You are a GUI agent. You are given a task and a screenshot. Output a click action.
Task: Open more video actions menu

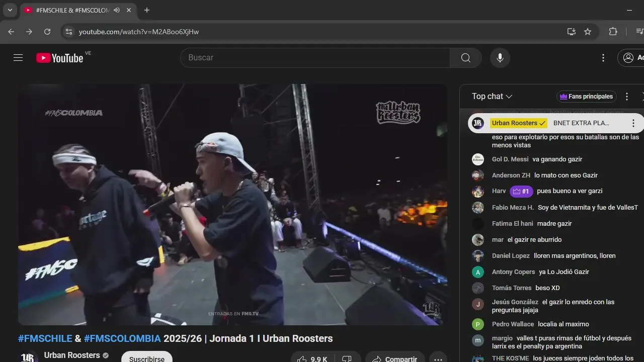pyautogui.click(x=438, y=359)
